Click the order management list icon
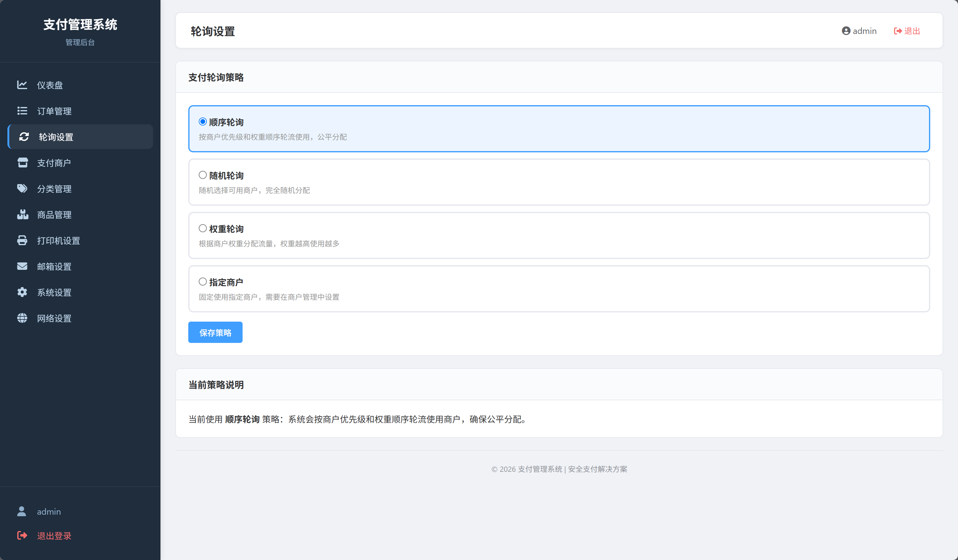The width and height of the screenshot is (958, 560). [22, 111]
